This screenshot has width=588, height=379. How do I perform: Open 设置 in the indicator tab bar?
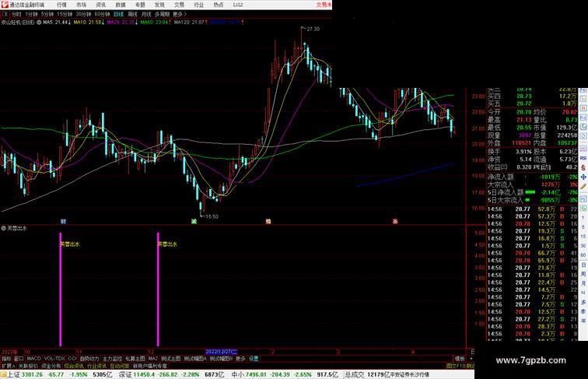coord(254,359)
